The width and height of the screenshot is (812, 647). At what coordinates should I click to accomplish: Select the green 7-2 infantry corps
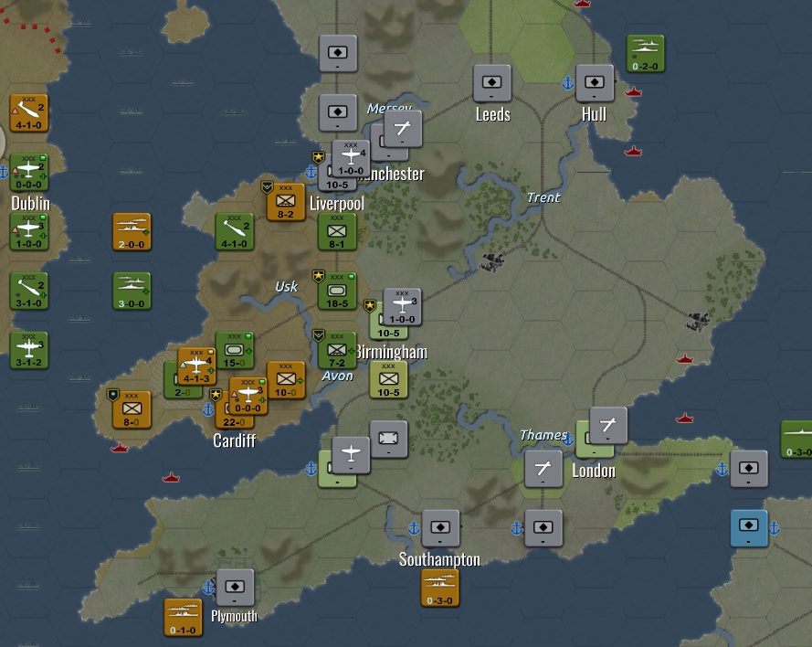[337, 351]
